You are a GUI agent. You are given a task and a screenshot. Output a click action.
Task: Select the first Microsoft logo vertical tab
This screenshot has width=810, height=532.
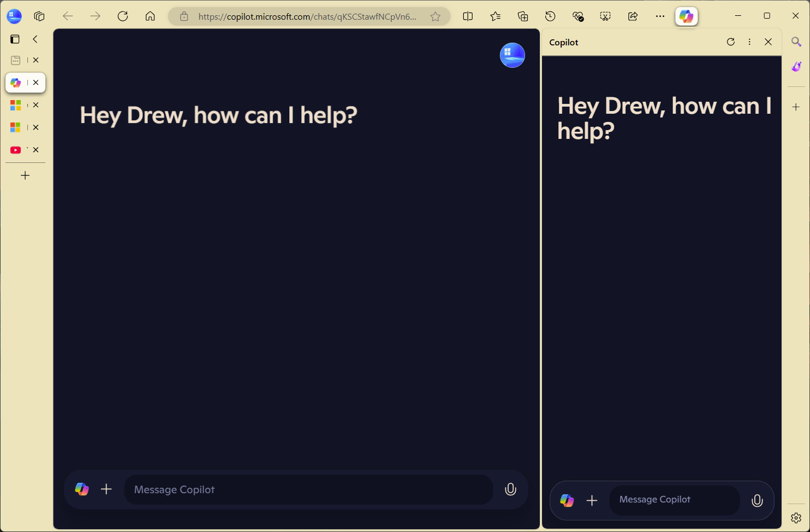16,105
